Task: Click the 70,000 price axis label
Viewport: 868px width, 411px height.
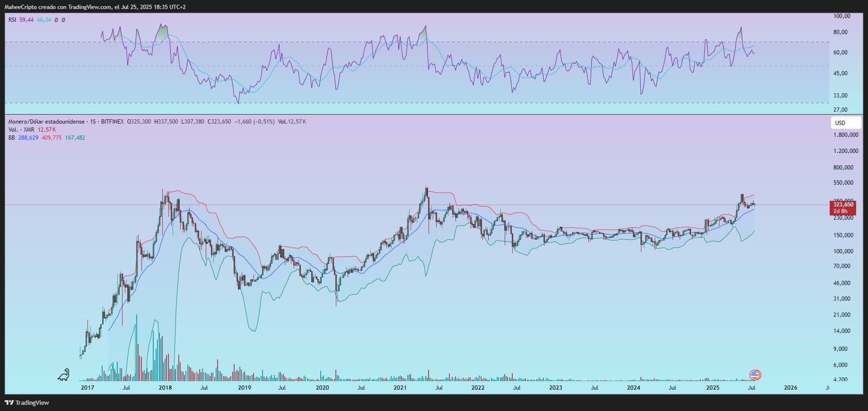Action: pos(842,266)
